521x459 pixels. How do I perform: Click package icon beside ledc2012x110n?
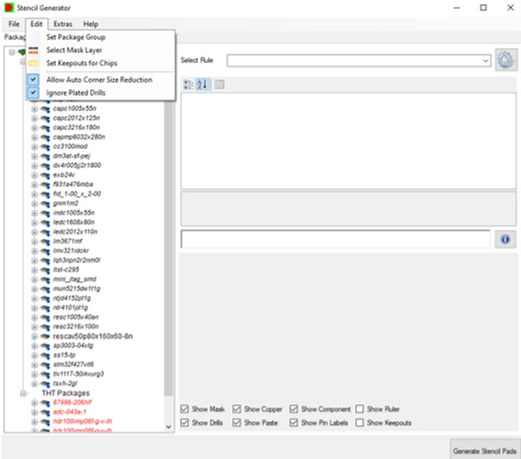click(45, 232)
